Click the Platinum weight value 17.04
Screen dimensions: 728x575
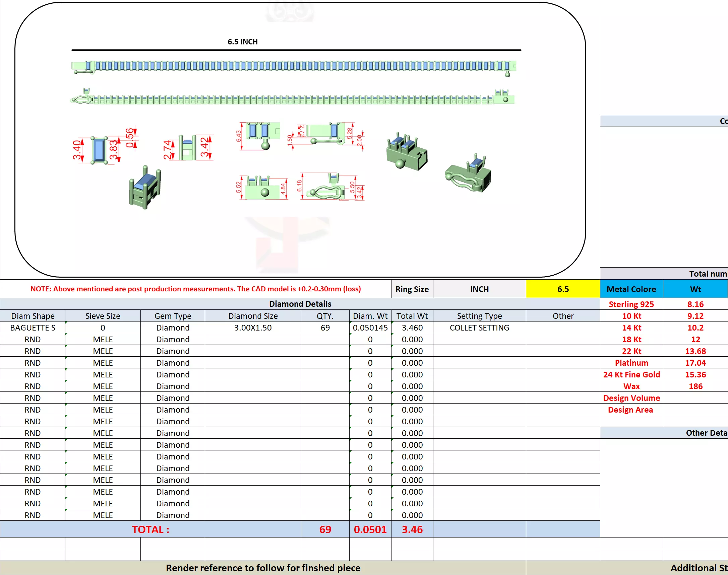(695, 363)
